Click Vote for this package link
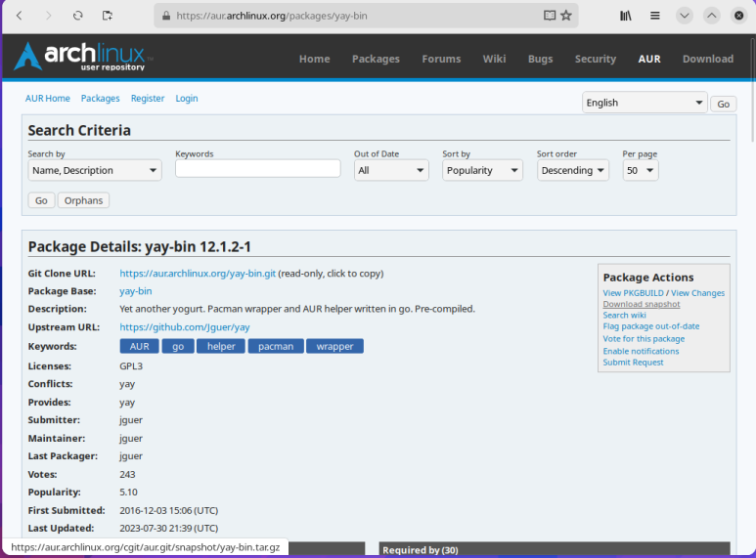Screen dimensions: 756x558 pos(644,339)
